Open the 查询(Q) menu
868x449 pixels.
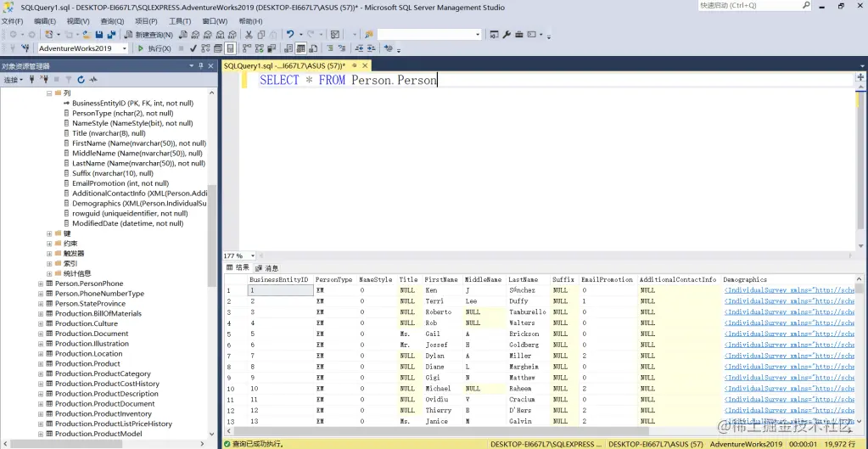coord(112,21)
